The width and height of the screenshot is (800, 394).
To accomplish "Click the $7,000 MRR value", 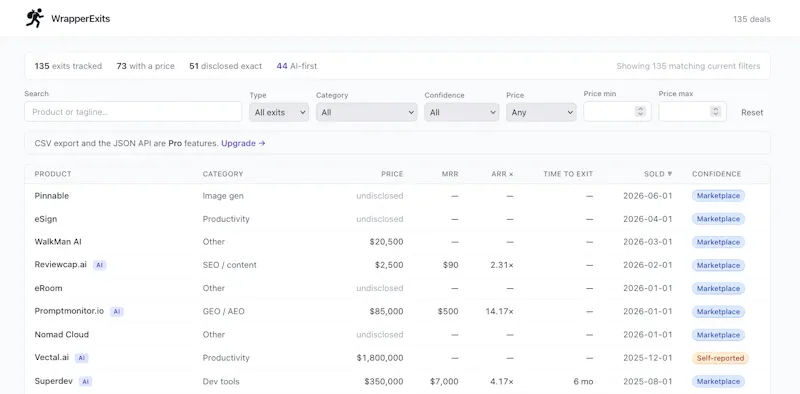I will click(x=444, y=381).
